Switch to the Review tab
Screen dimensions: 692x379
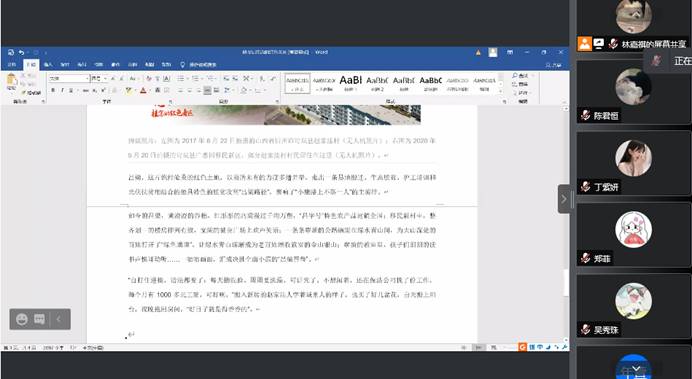pos(132,64)
